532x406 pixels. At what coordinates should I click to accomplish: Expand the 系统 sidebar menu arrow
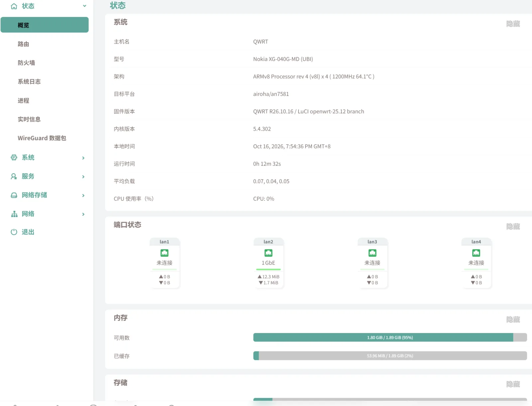pos(83,158)
